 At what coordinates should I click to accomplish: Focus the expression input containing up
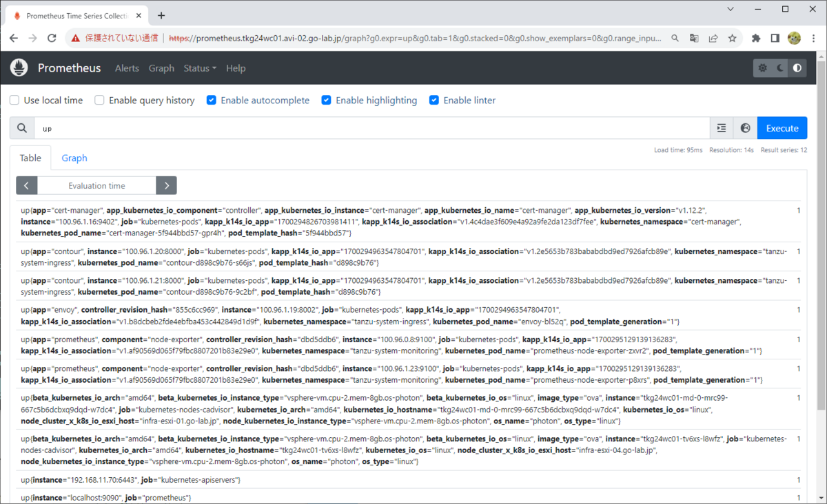(372, 128)
